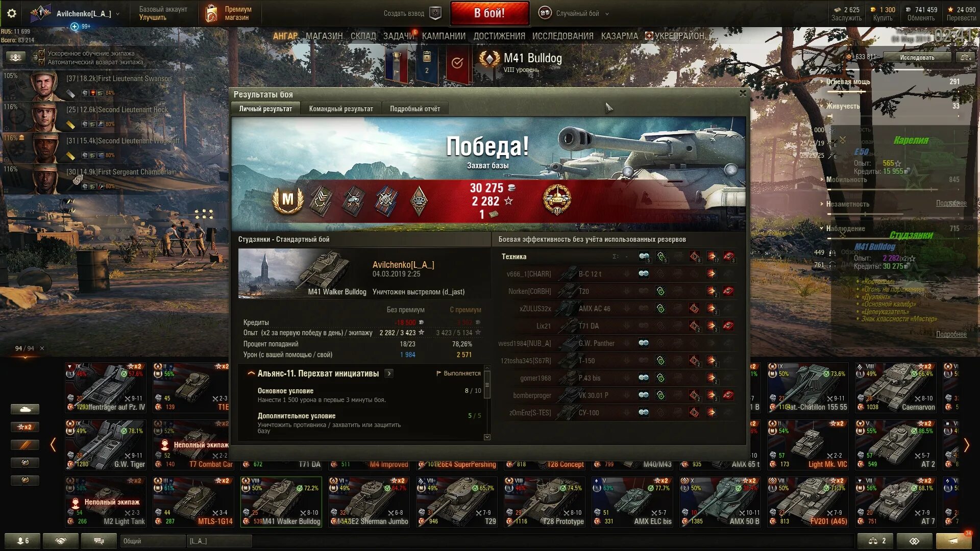Click the Исследовать research button
The width and height of the screenshot is (980, 551).
tap(917, 57)
